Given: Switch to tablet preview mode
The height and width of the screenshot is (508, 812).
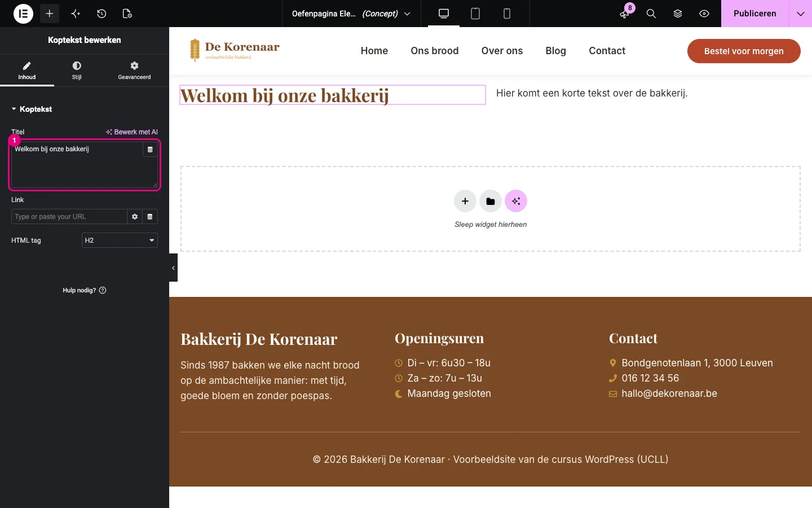Looking at the screenshot, I should (x=475, y=14).
